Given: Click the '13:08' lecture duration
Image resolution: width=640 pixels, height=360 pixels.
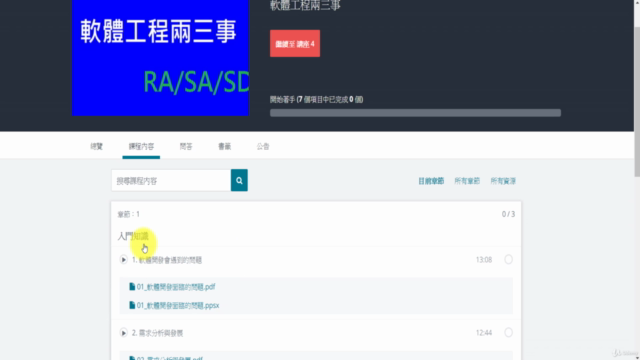Looking at the screenshot, I should coord(484,260).
